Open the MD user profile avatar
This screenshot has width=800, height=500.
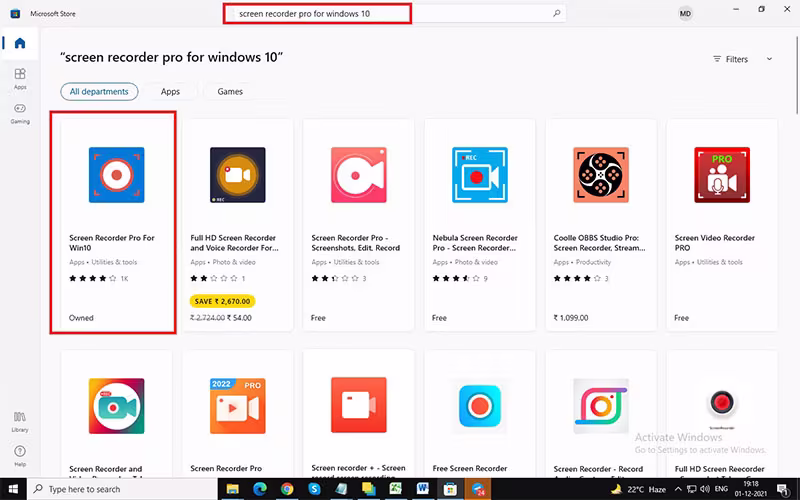click(x=685, y=13)
